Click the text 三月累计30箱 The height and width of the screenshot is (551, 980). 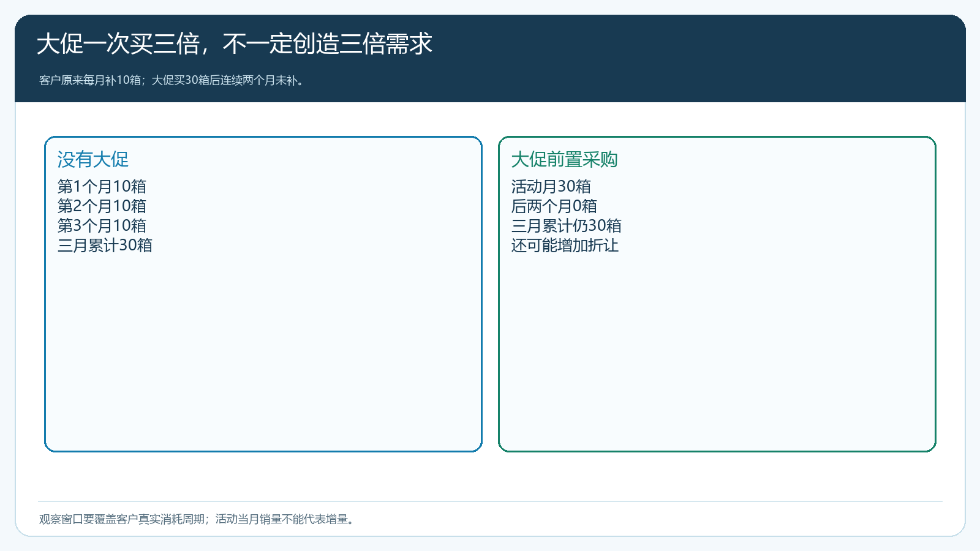[105, 245]
